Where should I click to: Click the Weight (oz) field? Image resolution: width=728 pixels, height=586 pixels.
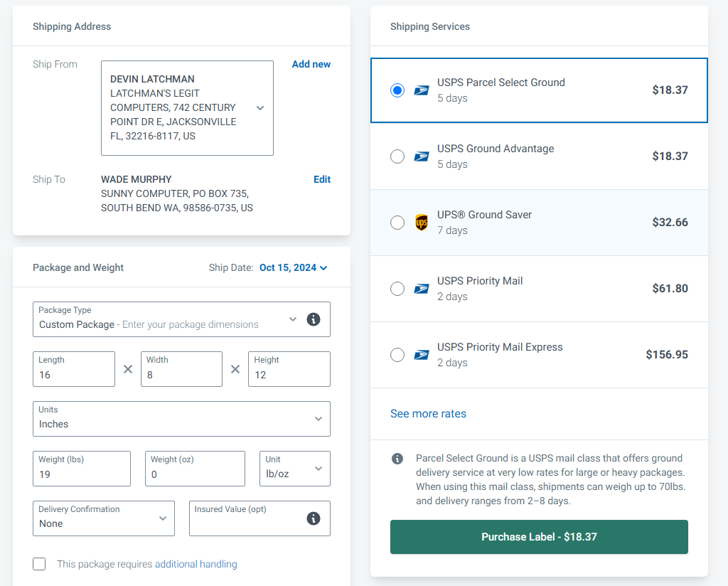[x=195, y=469]
